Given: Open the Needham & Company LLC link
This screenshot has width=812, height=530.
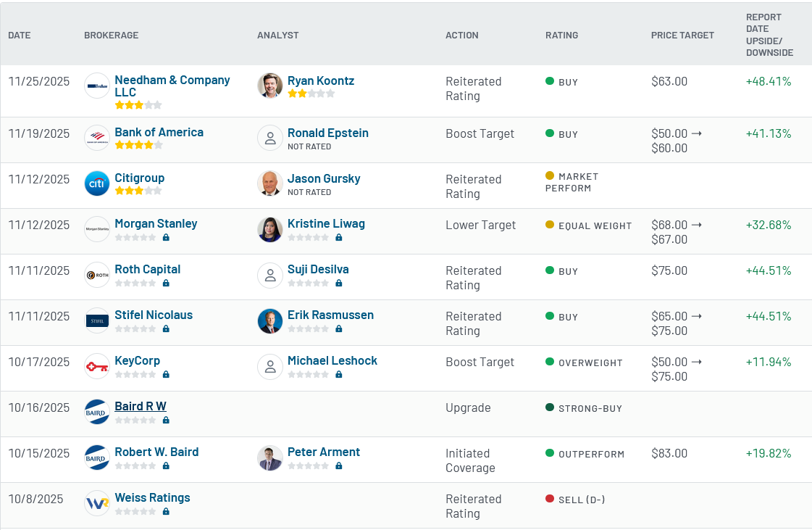Looking at the screenshot, I should [x=172, y=86].
